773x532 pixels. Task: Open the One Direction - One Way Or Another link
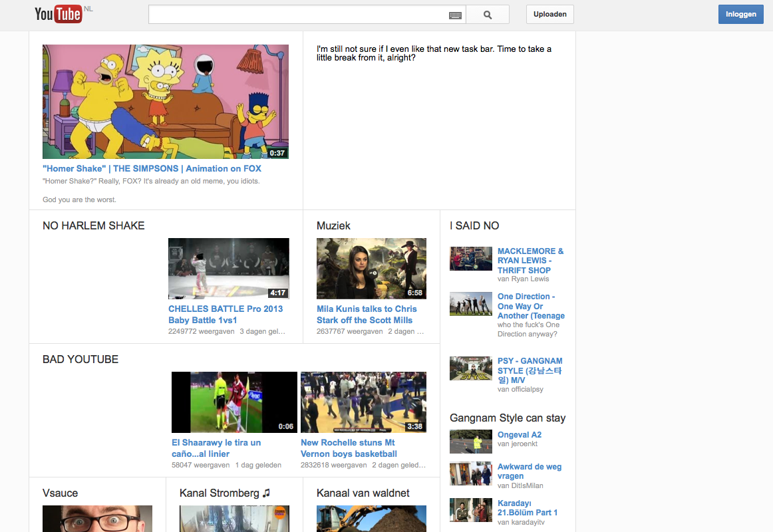(531, 306)
